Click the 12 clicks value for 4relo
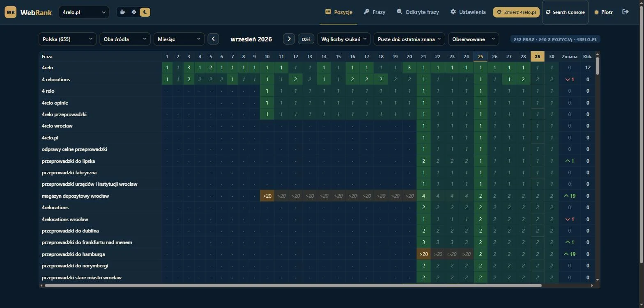This screenshot has height=308, width=644. point(588,68)
